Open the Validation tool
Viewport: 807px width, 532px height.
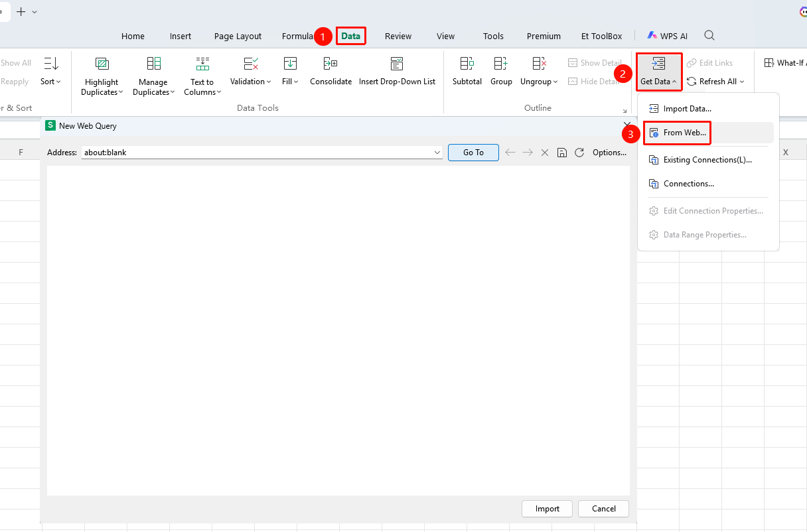coord(251,71)
